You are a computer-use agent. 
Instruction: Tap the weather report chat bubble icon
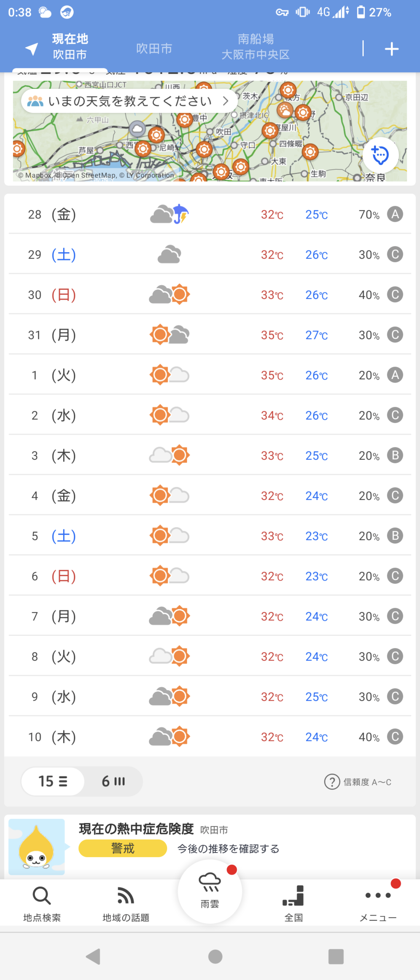click(380, 155)
